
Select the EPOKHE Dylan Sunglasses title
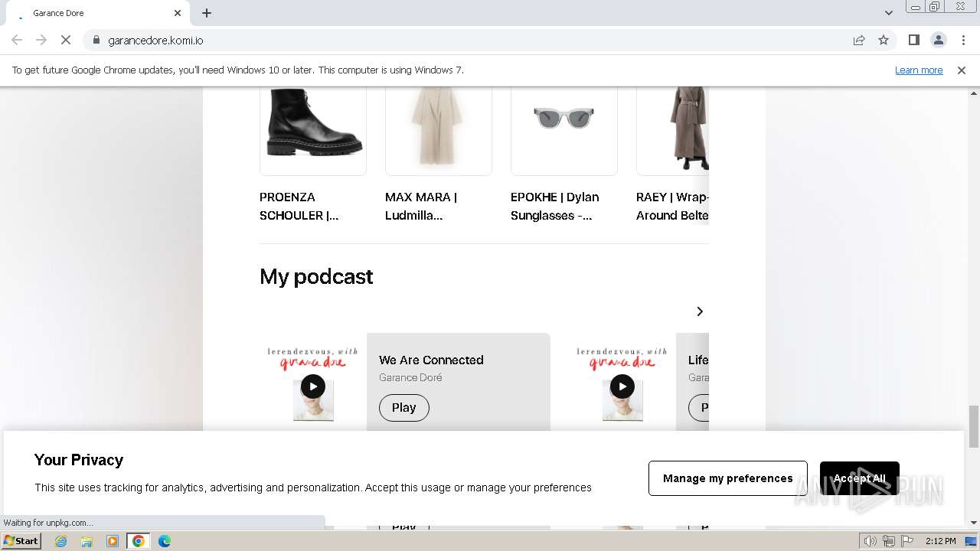(555, 206)
